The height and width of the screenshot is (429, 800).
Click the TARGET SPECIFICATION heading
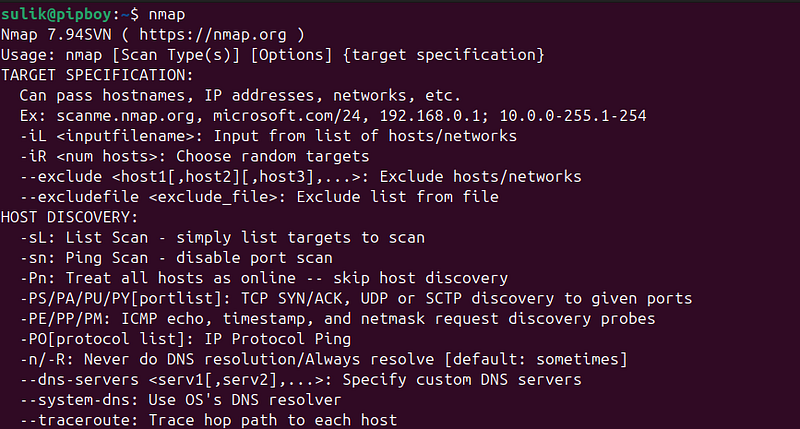pyautogui.click(x=97, y=75)
